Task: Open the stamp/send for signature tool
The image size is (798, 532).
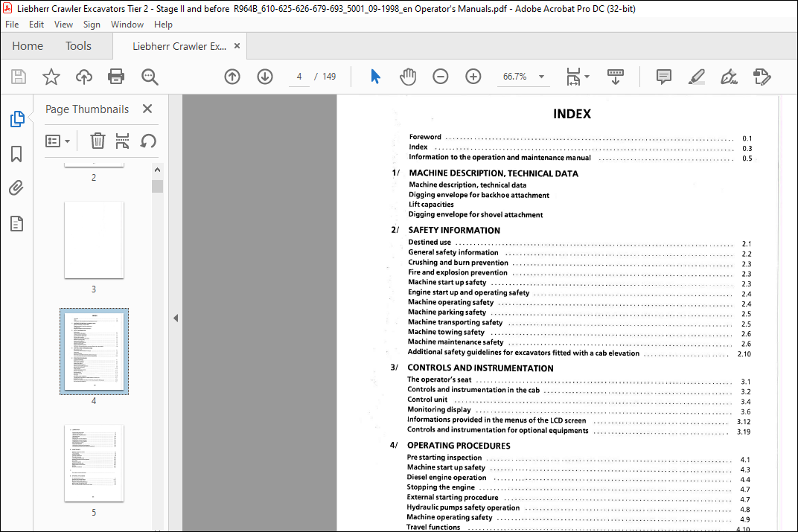Action: (x=762, y=77)
